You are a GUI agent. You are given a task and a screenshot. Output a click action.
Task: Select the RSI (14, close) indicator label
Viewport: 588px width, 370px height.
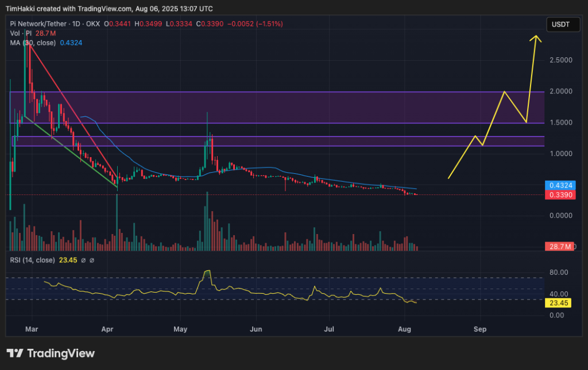point(32,260)
